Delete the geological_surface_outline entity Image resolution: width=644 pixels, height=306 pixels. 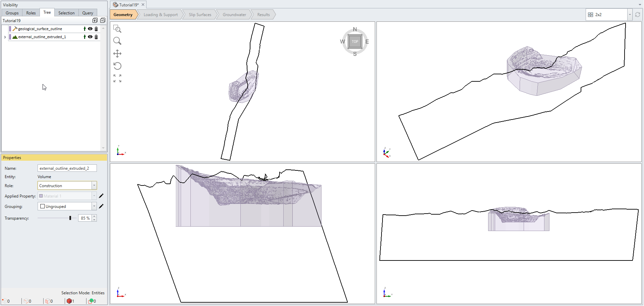click(96, 29)
